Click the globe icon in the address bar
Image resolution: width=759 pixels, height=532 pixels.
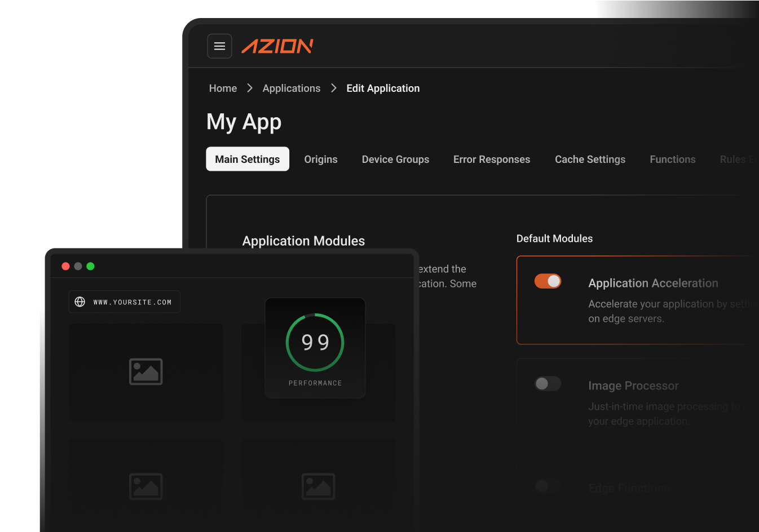(x=80, y=302)
